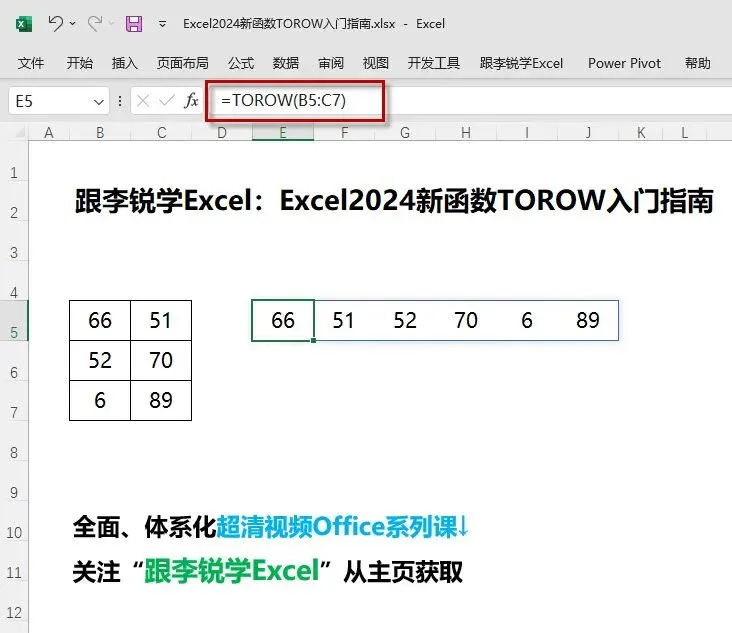Click the 关注 跟李锐学Excel 从主页获取 line
This screenshot has height=633, width=732.
coord(267,570)
